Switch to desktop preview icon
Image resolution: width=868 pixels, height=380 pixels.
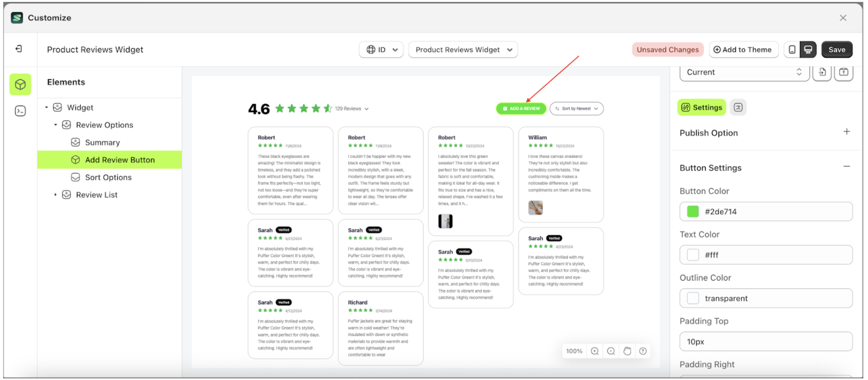point(808,50)
